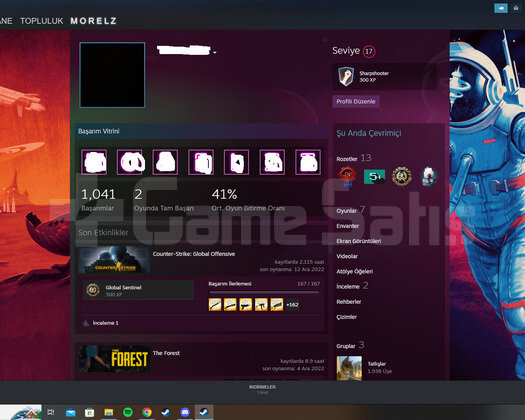Switch to Spotify on the taskbar
This screenshot has width=525, height=420.
(128, 412)
